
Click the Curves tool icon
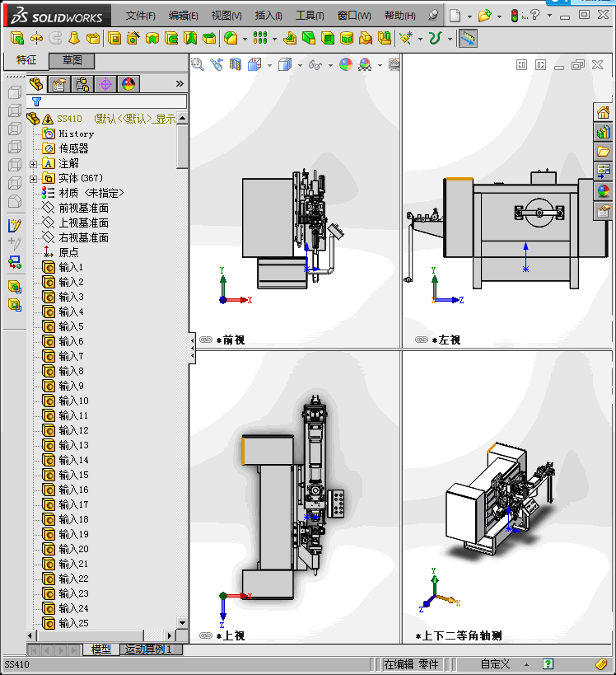coord(436,38)
